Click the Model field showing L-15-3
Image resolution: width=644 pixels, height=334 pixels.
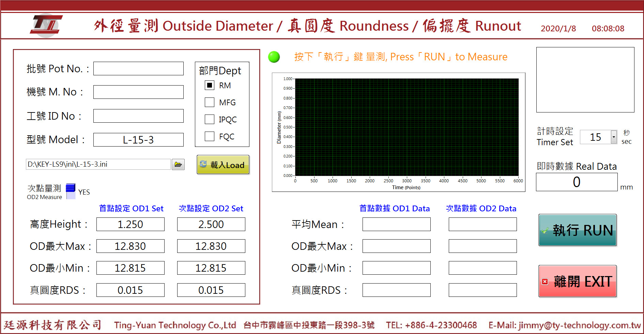[x=138, y=140]
